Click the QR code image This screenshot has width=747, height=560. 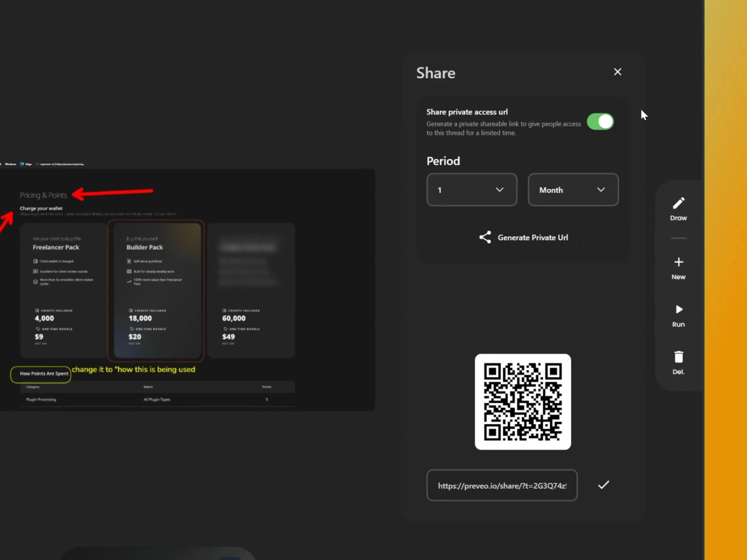coord(523,402)
